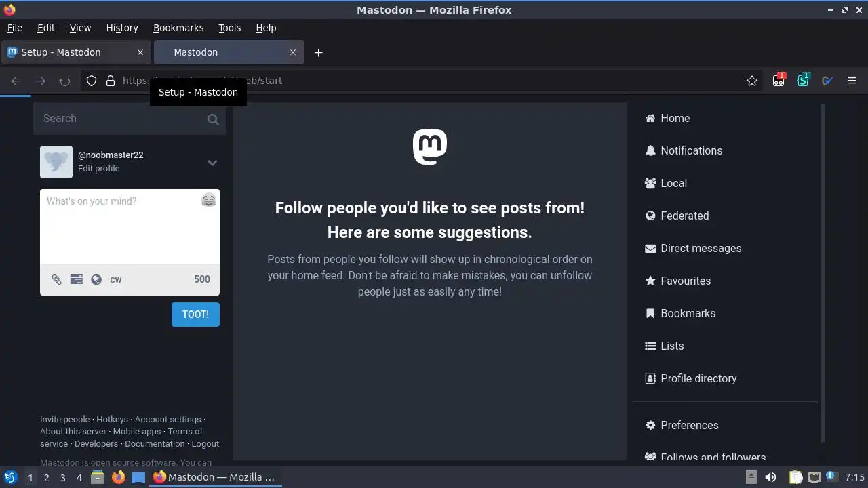Image resolution: width=868 pixels, height=488 pixels.
Task: Open Firefox hamburger application menu
Action: pyautogui.click(x=852, y=81)
